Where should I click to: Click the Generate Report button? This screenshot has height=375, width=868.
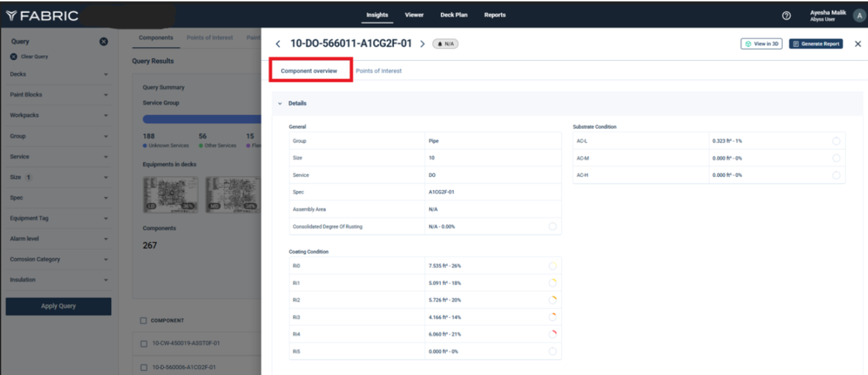[816, 44]
